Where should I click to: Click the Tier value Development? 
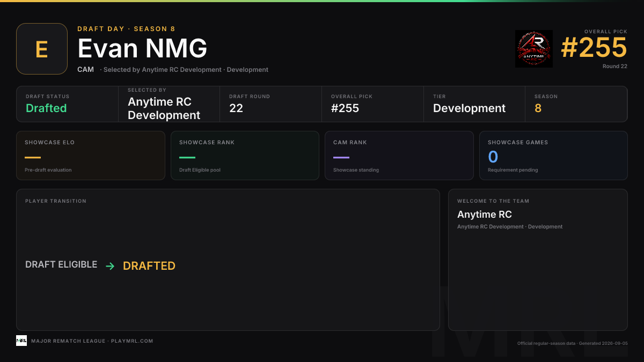(x=469, y=108)
